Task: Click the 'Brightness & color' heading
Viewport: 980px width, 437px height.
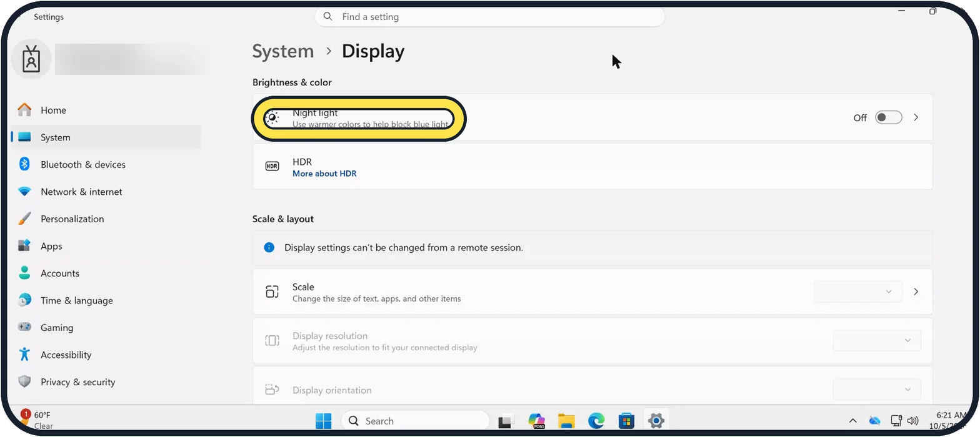Action: [x=292, y=82]
